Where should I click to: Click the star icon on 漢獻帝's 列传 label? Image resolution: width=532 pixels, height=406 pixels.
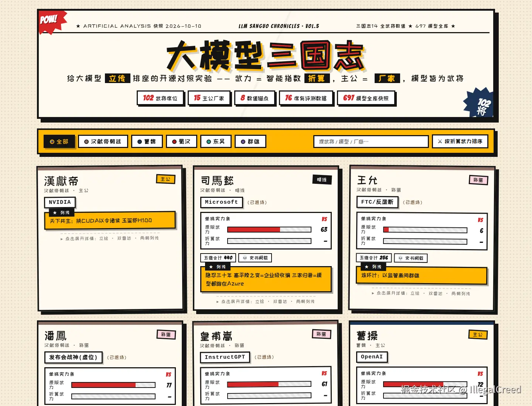tap(55, 213)
